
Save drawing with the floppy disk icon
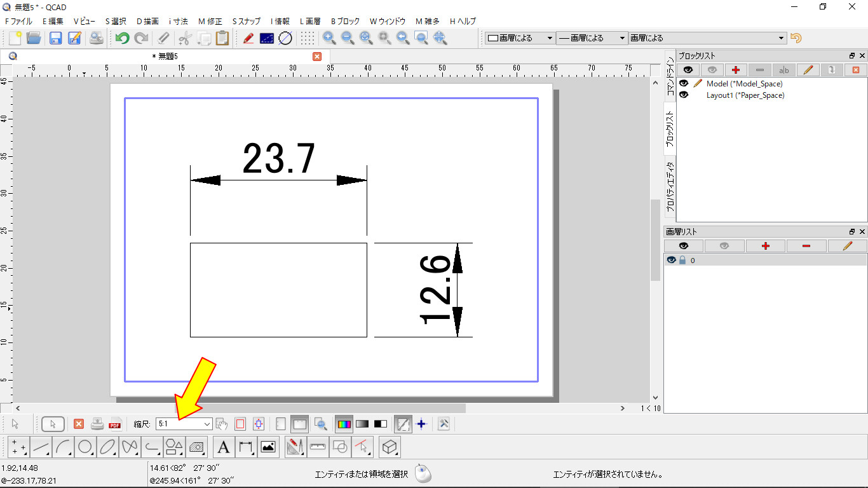tap(56, 38)
